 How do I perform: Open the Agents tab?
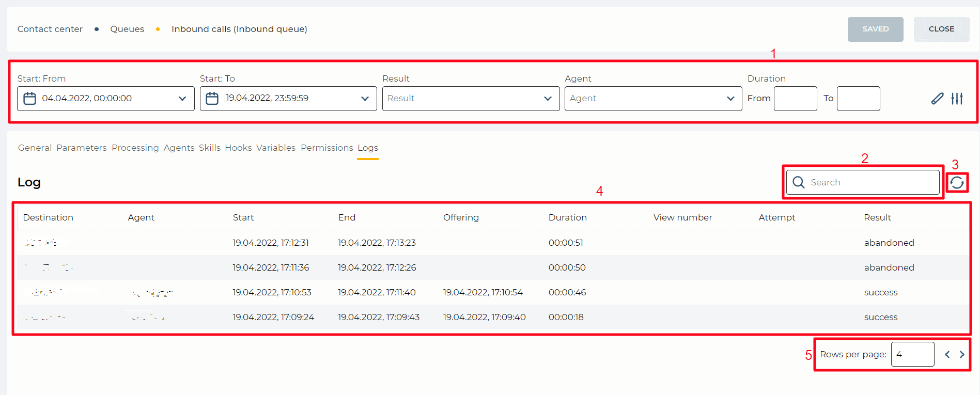[x=179, y=148]
